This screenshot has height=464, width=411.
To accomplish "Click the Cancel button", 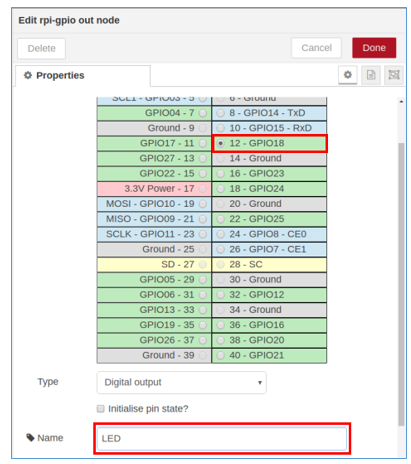I will [x=316, y=48].
